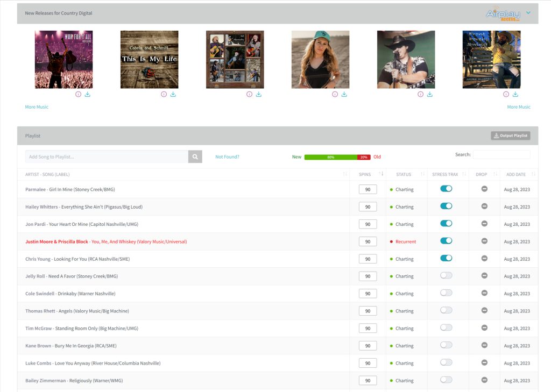Click info icon under the teal cap woman album
Image resolution: width=551 pixels, height=392 pixels.
(335, 94)
